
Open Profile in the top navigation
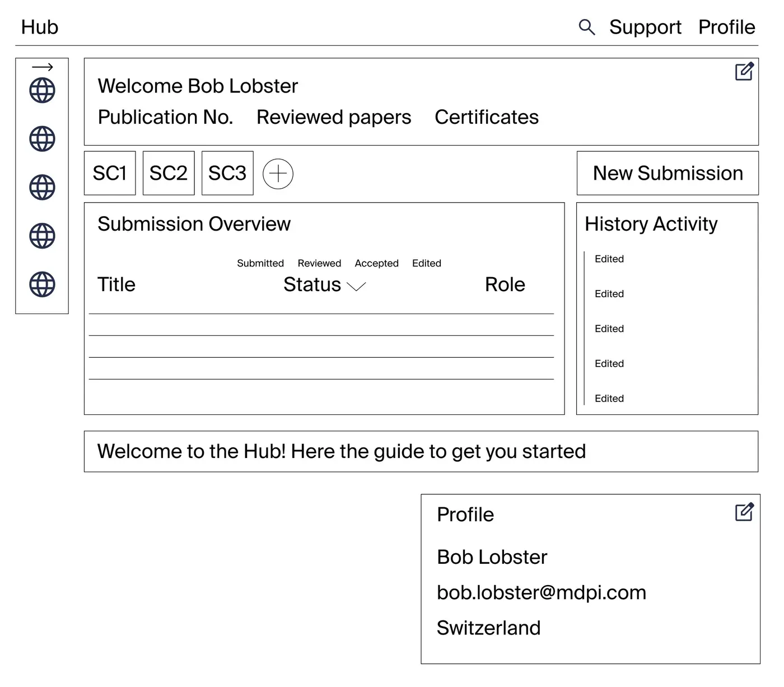(726, 27)
